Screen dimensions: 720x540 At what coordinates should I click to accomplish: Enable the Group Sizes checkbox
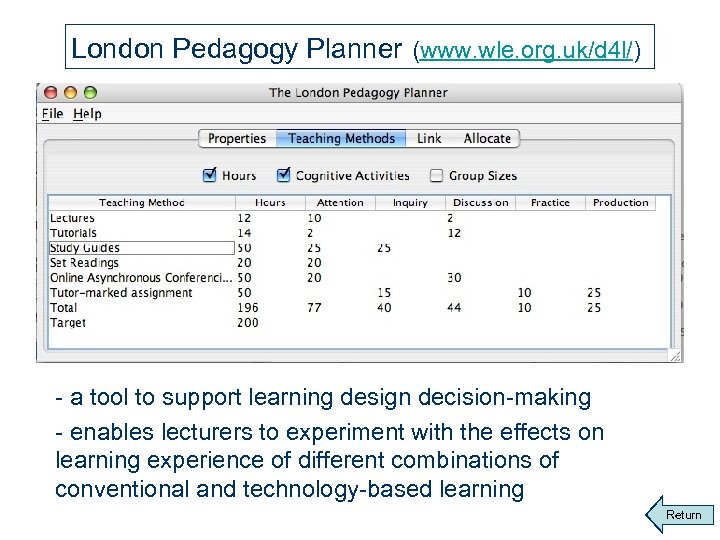436,175
